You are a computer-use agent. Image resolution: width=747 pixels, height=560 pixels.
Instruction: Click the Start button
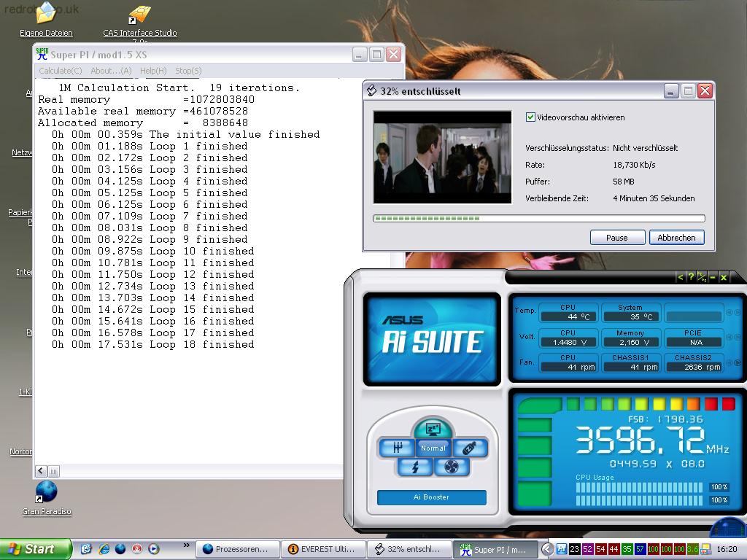[34, 549]
